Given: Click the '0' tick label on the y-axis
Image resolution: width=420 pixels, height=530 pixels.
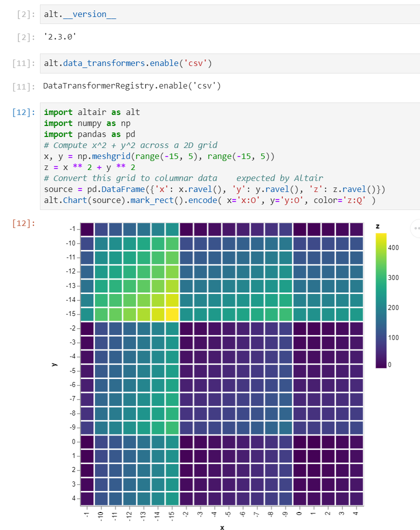Looking at the screenshot, I should pos(73,442).
